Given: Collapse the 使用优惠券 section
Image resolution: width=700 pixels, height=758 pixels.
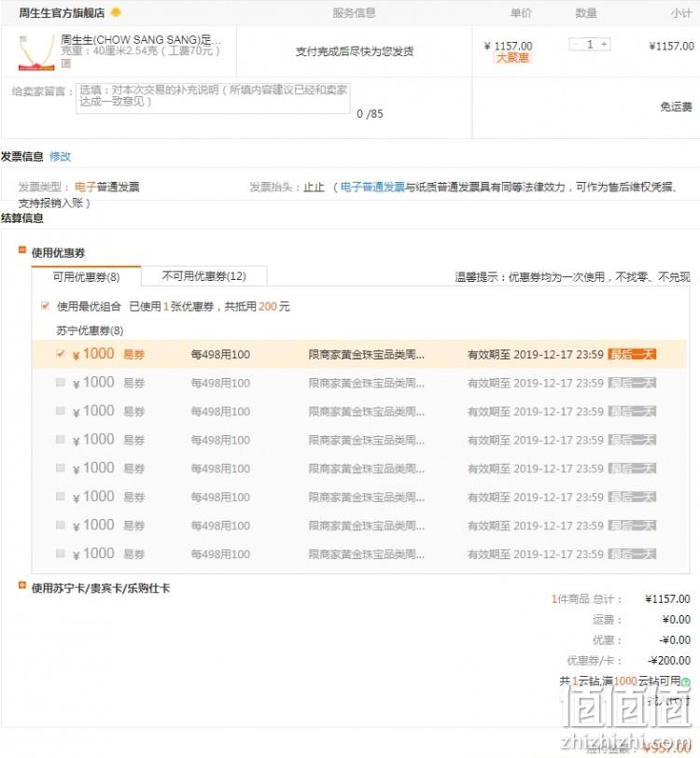Looking at the screenshot, I should pyautogui.click(x=21, y=250).
